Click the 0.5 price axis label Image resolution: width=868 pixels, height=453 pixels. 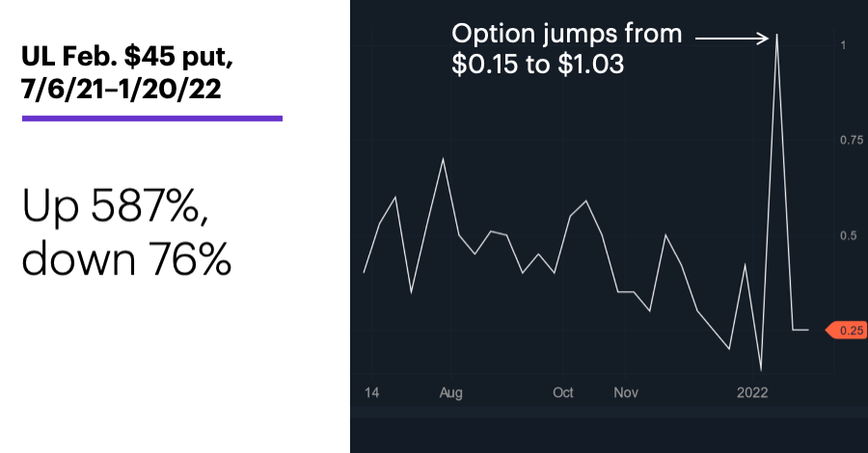tap(848, 235)
